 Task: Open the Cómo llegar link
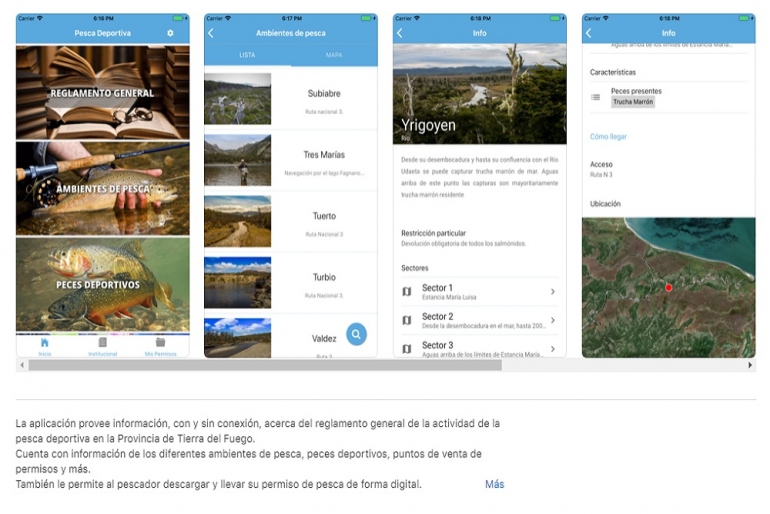pos(608,136)
